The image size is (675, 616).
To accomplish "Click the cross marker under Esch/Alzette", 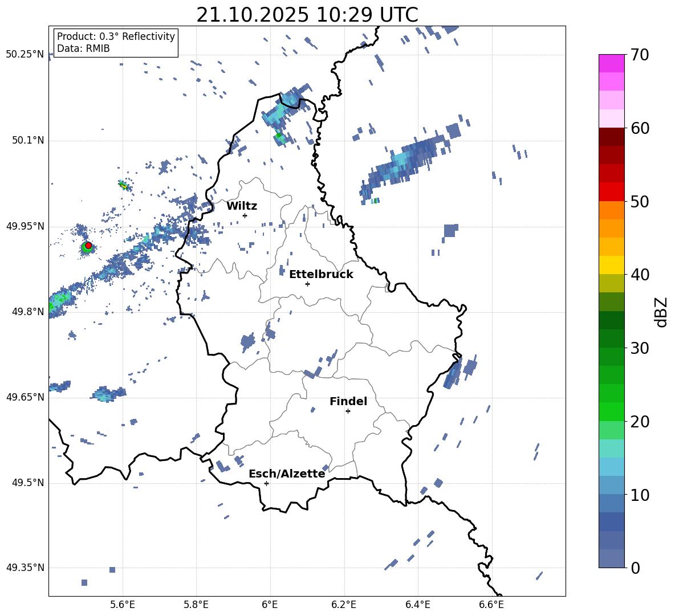I will point(266,483).
